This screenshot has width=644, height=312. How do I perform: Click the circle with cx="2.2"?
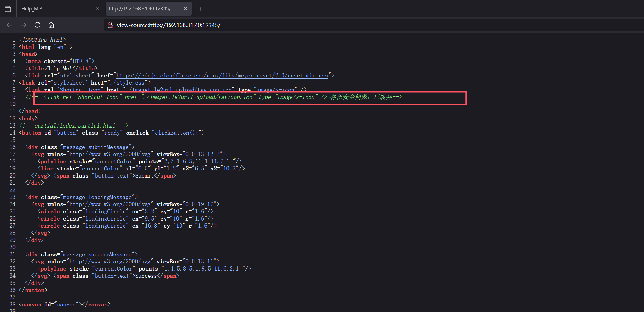125,212
